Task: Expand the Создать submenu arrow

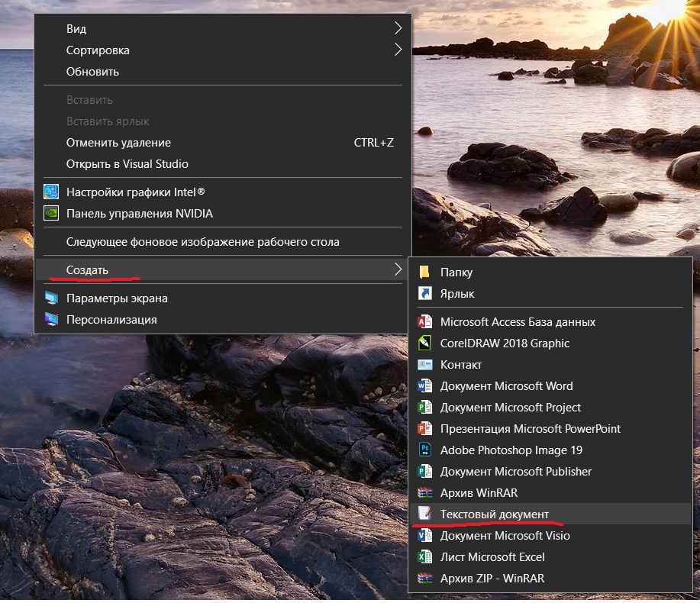Action: click(398, 269)
